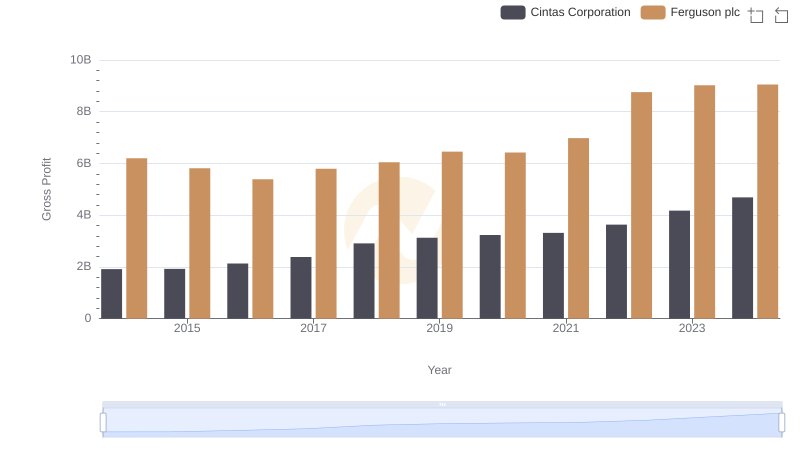Click the 10B y-axis label

coord(81,60)
